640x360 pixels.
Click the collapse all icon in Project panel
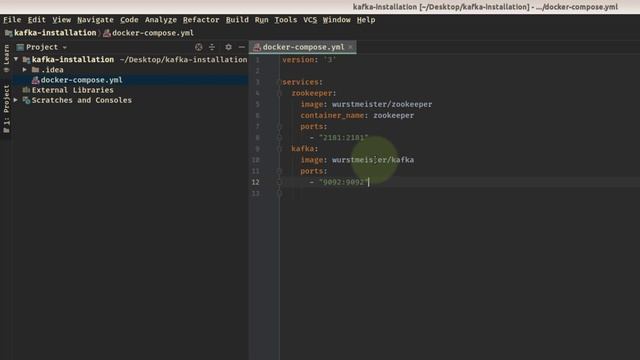coord(212,47)
